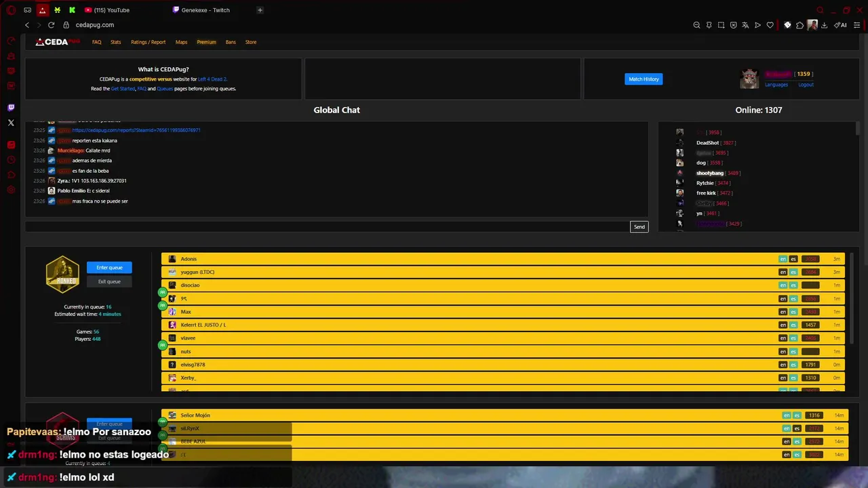Open sidebar settings gear icon
This screenshot has width=868, height=488.
[11, 190]
